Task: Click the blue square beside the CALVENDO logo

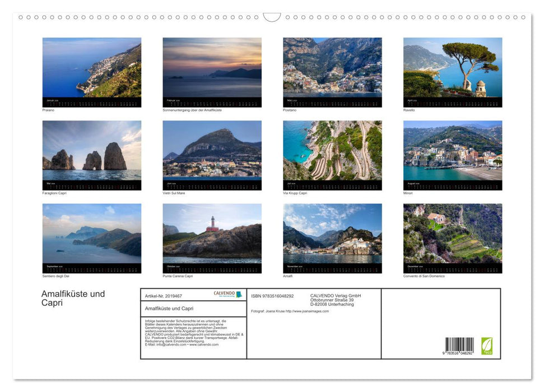Action: (x=239, y=295)
